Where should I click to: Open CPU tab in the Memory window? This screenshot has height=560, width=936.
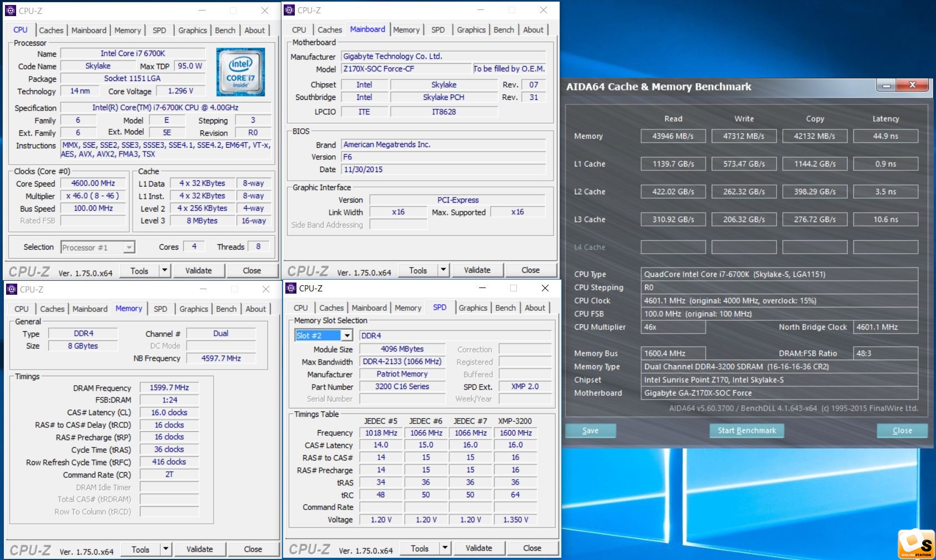pyautogui.click(x=22, y=309)
